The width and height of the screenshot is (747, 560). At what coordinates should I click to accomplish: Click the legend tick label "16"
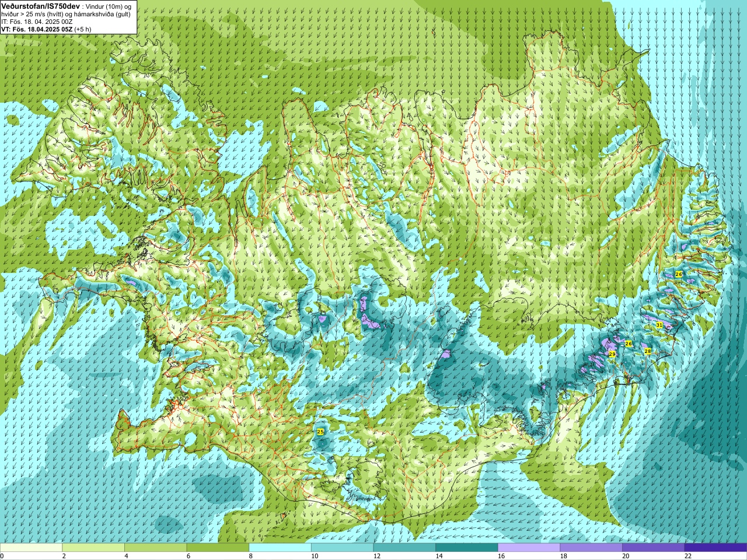click(501, 556)
